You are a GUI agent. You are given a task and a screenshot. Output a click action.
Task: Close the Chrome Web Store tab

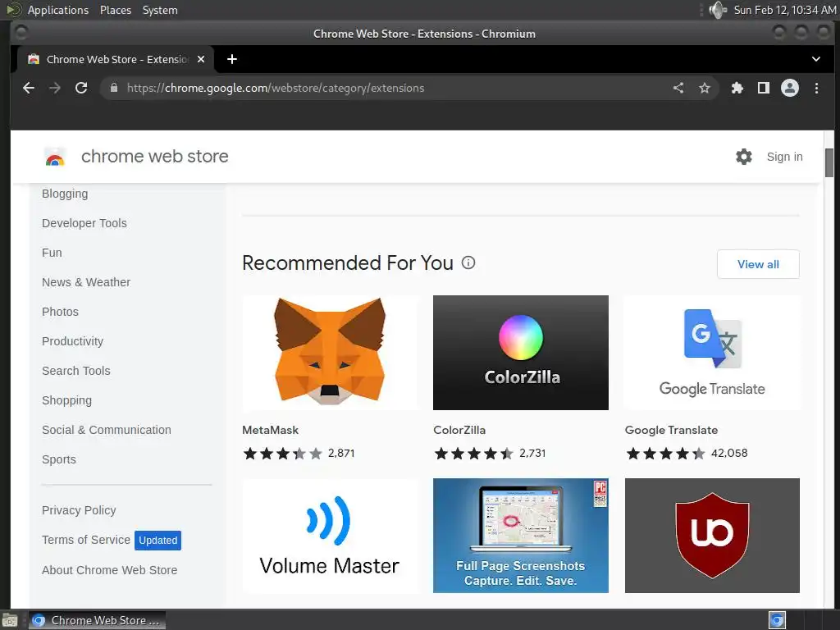coord(201,59)
